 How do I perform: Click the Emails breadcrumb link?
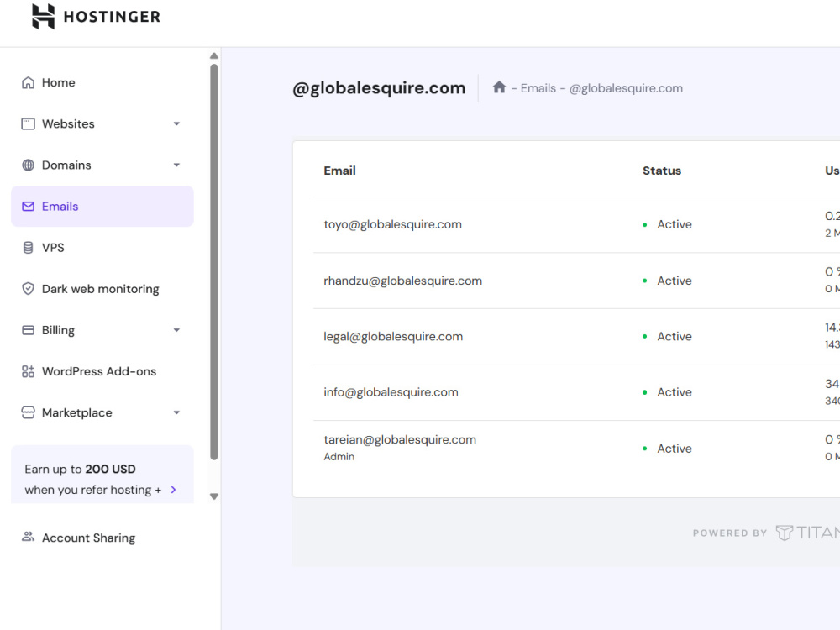point(538,88)
